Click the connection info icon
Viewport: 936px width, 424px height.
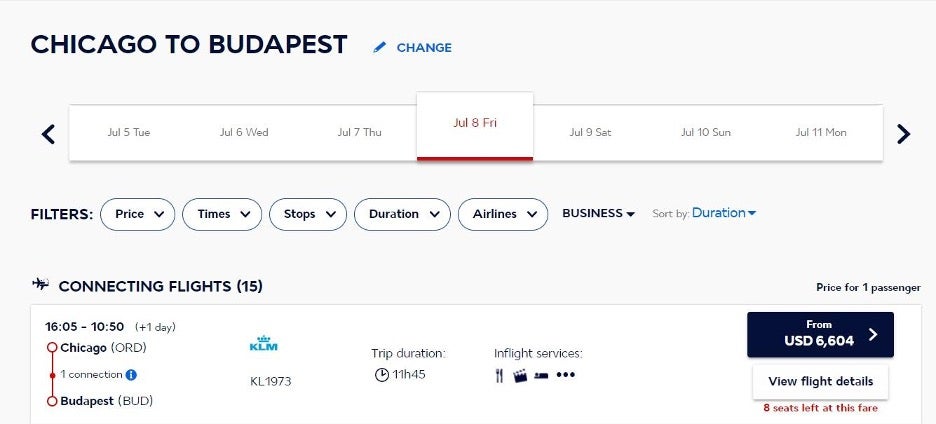[x=131, y=375]
